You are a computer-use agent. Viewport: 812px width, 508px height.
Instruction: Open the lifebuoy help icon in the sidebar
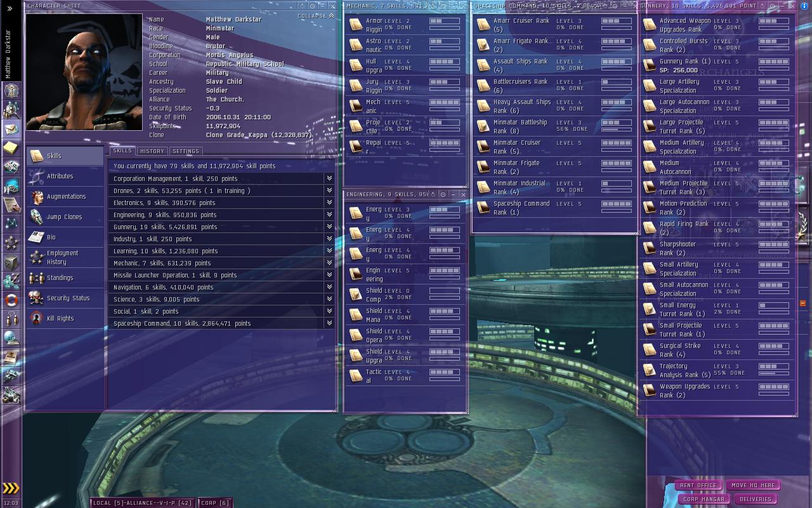[x=11, y=299]
